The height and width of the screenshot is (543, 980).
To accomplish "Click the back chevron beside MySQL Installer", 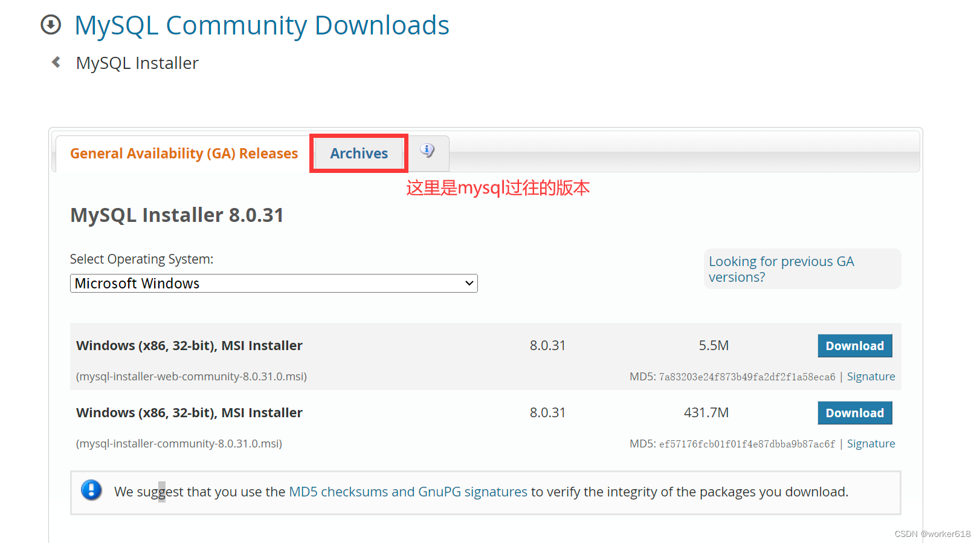I will pos(56,62).
